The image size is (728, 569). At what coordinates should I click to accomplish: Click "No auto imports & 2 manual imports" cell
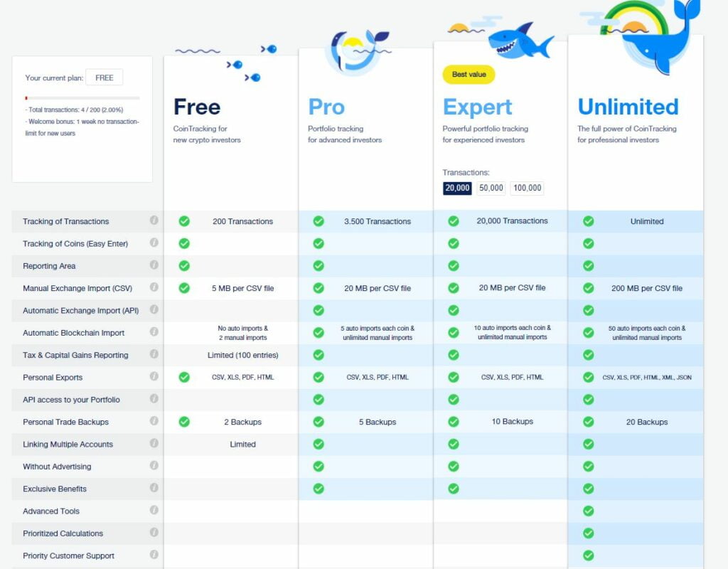pyautogui.click(x=243, y=333)
